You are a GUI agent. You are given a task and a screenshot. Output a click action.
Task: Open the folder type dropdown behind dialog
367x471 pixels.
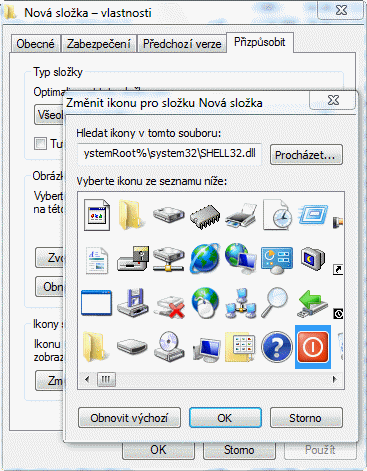click(49, 115)
